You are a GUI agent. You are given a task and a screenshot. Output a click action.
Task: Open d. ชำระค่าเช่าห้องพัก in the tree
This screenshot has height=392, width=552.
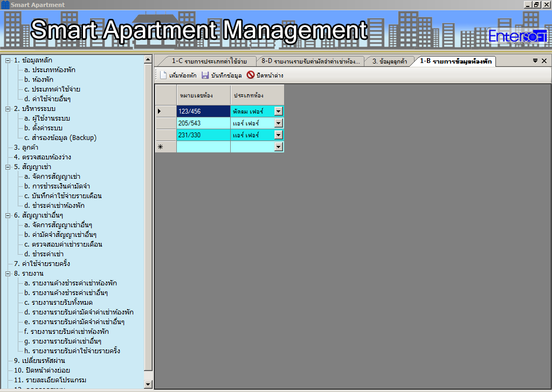tap(54, 206)
